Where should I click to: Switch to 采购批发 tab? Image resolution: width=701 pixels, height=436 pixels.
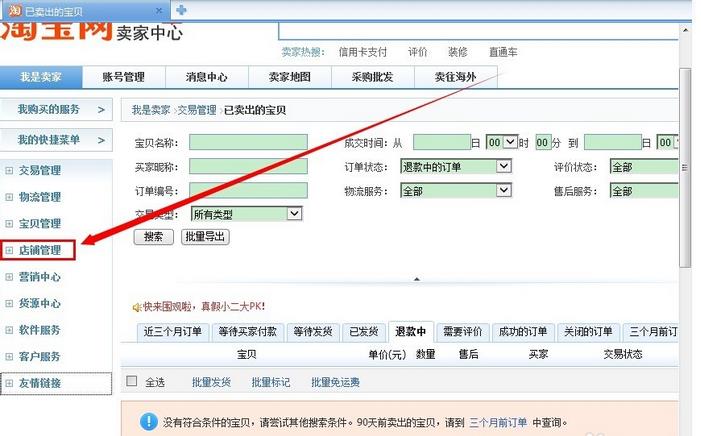click(372, 77)
